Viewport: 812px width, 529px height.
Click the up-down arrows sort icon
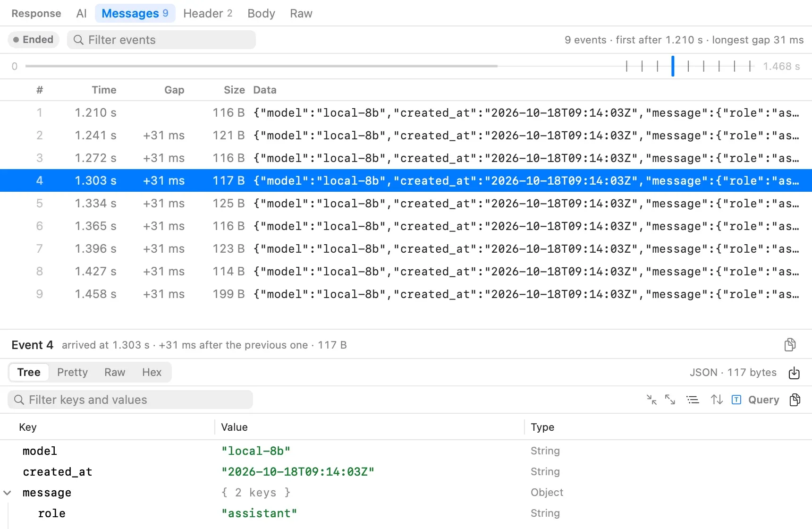[x=717, y=400]
